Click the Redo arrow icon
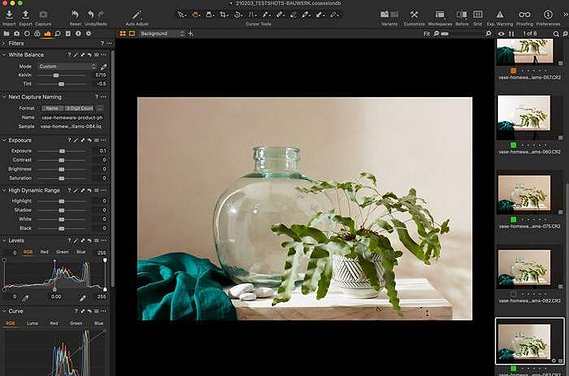This screenshot has width=569, height=376. [x=101, y=15]
